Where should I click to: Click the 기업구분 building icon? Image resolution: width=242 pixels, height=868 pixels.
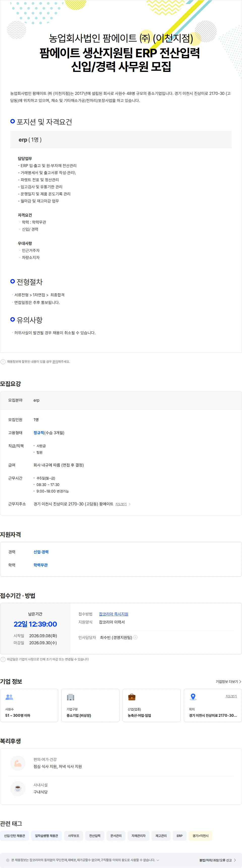70,697
